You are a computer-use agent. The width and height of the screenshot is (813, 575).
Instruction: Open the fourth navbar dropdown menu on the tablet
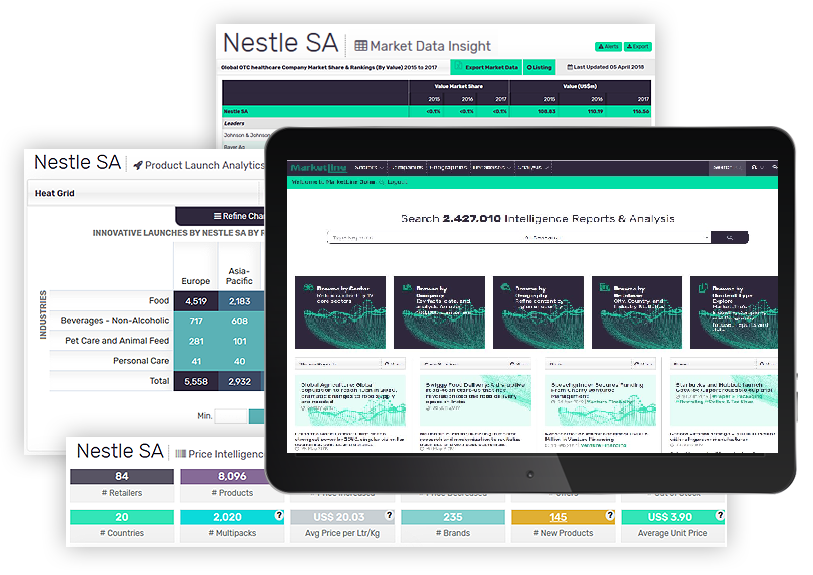pyautogui.click(x=492, y=167)
